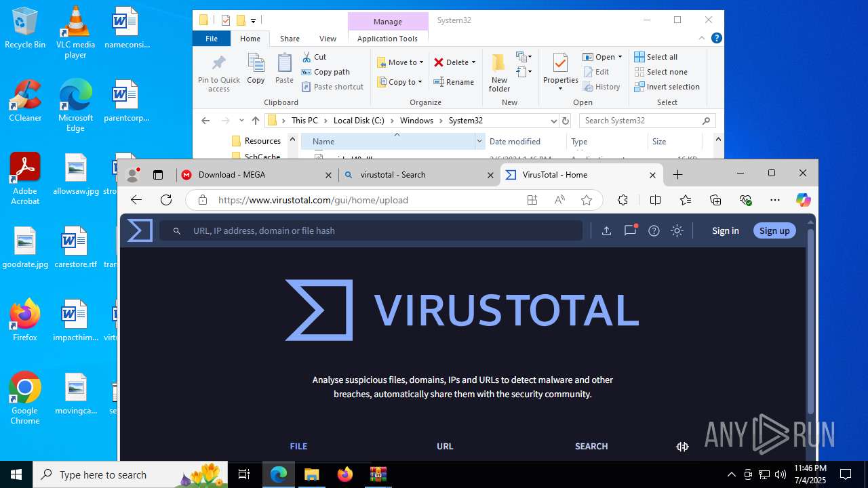Click Edge address bar URL
Image resolution: width=868 pixels, height=488 pixels.
click(x=313, y=200)
